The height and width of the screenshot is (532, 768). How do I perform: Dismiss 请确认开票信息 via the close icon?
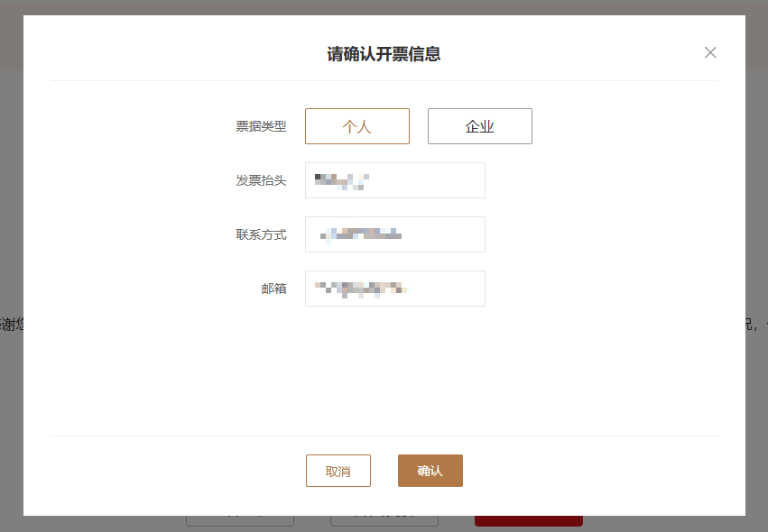(710, 52)
